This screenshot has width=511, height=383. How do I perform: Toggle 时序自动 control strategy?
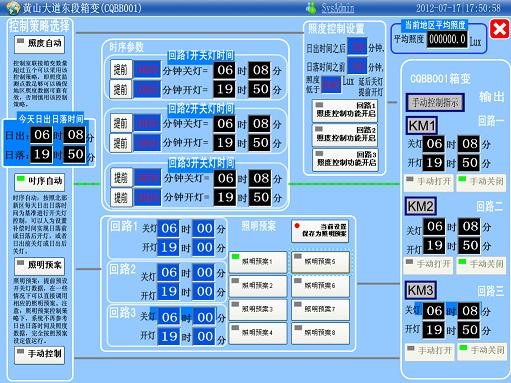[x=39, y=182]
